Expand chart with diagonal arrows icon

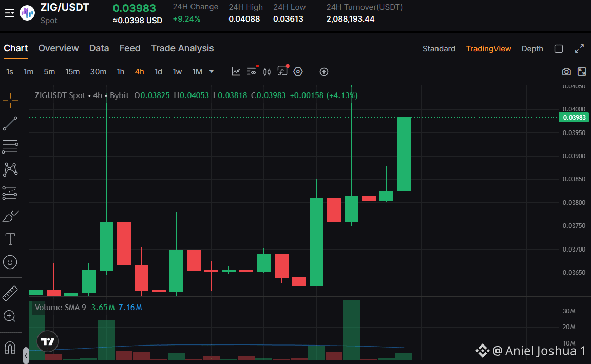(x=579, y=49)
